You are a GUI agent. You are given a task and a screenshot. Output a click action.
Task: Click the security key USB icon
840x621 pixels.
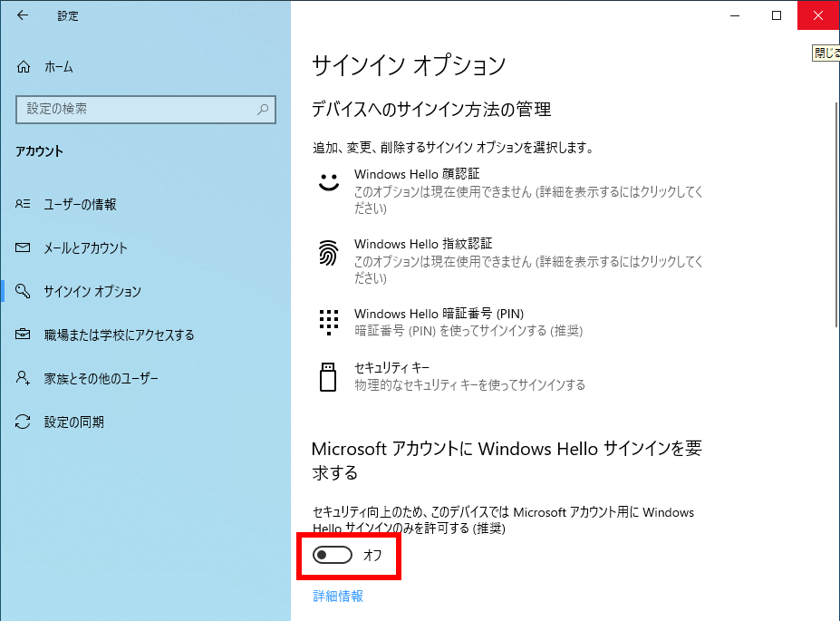[328, 376]
